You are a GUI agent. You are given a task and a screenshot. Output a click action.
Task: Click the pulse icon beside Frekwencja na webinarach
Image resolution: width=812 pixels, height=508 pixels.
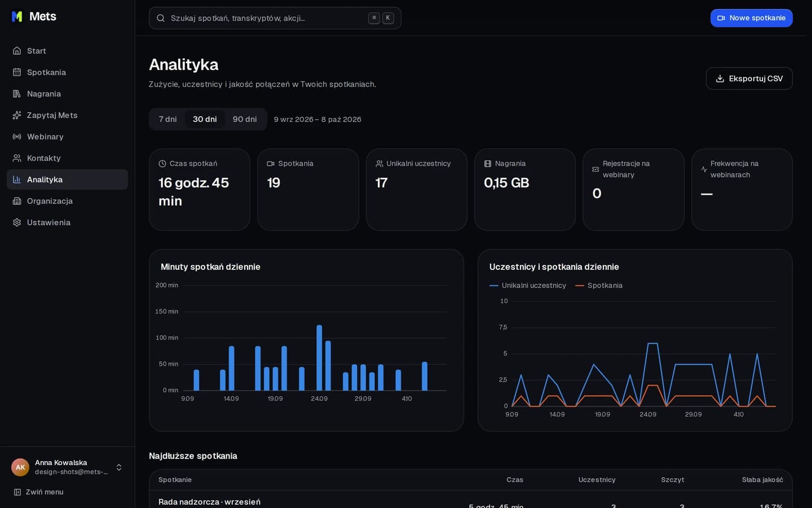click(704, 169)
